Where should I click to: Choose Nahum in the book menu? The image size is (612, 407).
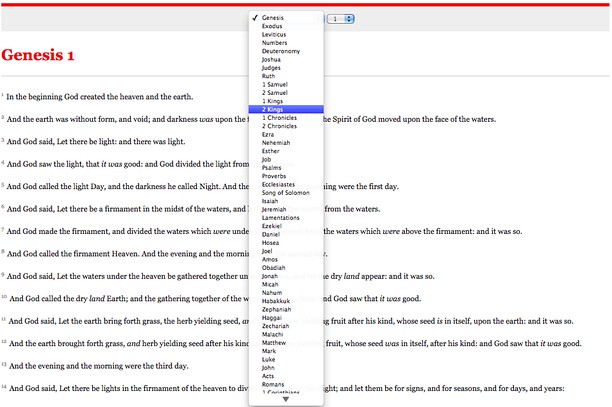coord(286,293)
